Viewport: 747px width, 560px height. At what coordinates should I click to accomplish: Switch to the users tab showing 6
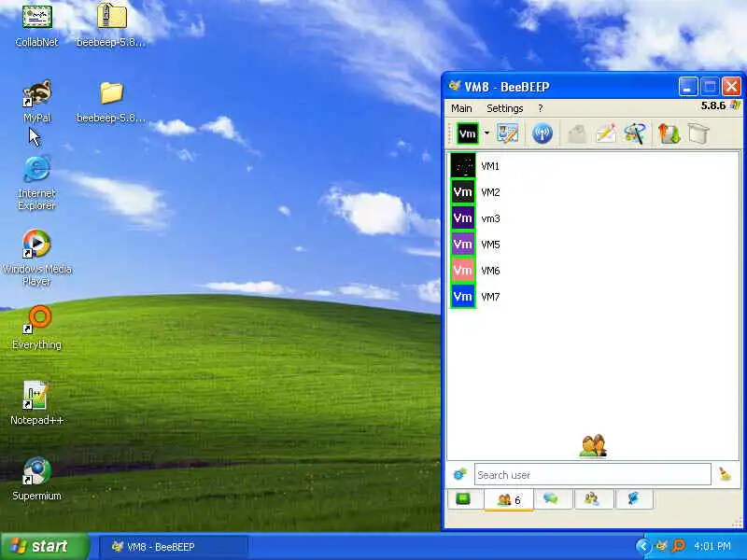coord(509,500)
